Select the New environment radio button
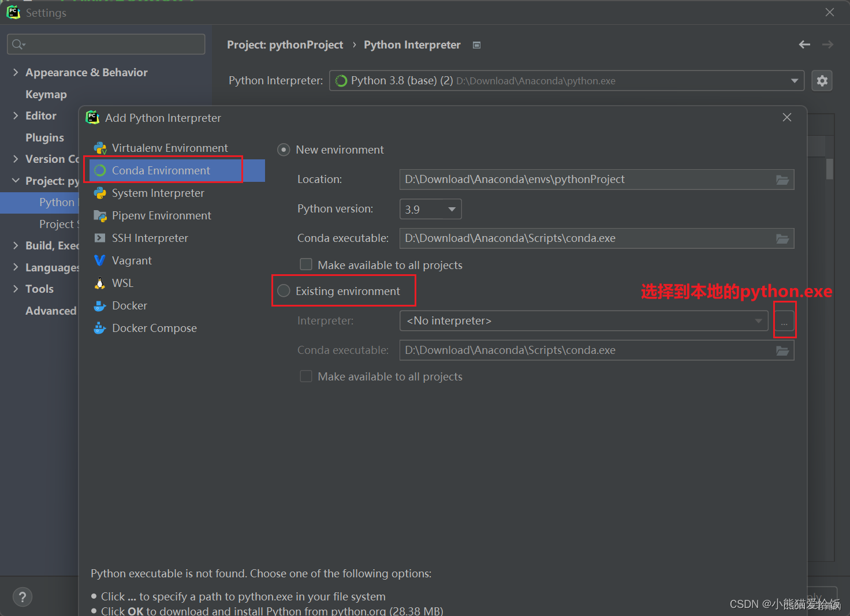 pos(284,150)
